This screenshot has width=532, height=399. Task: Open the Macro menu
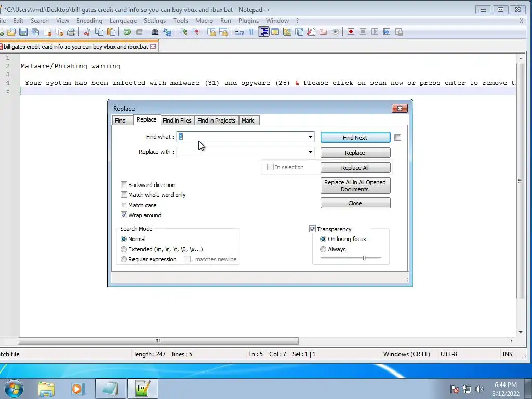(x=204, y=21)
